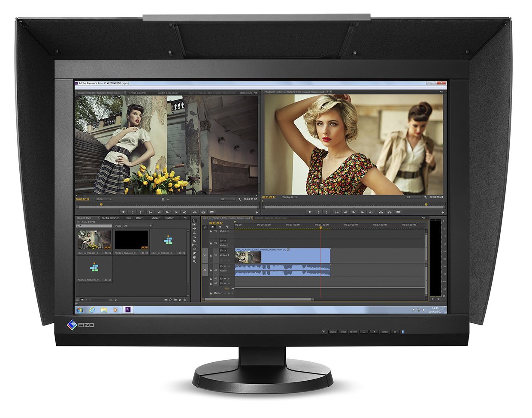The image size is (532, 418).
Task: Select the black clip thumbnail in Project panel
Action: pos(131,240)
